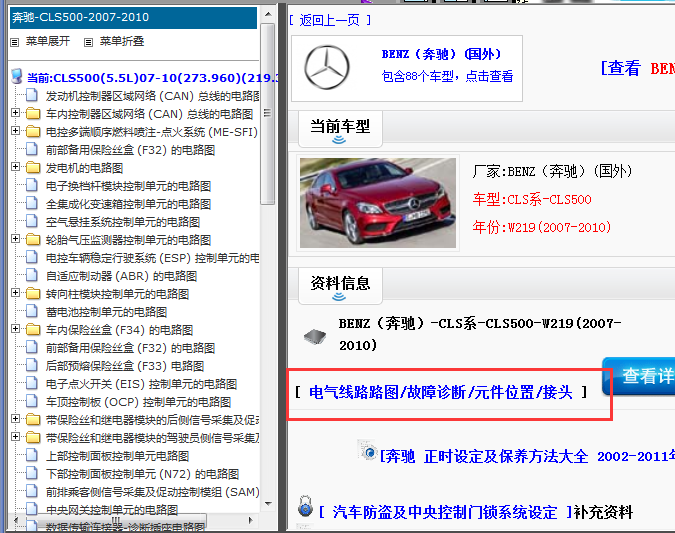The height and width of the screenshot is (533, 675).
Task: Open 包含88个车型，点击查看 link
Action: click(447, 76)
